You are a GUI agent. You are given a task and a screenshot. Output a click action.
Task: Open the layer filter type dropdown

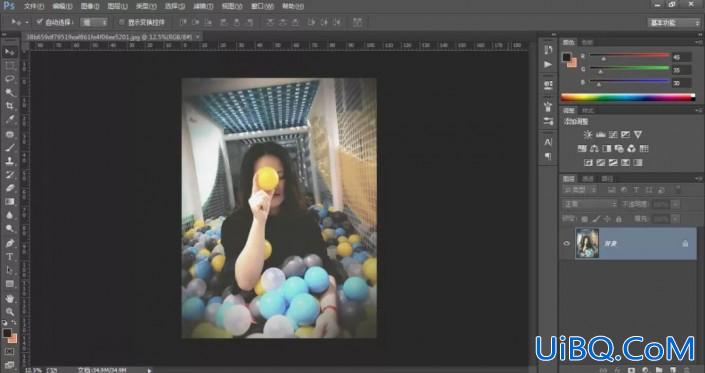(579, 190)
